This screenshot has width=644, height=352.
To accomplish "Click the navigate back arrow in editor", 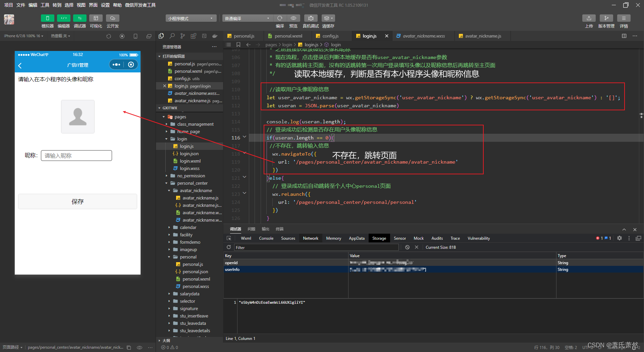I will point(248,45).
